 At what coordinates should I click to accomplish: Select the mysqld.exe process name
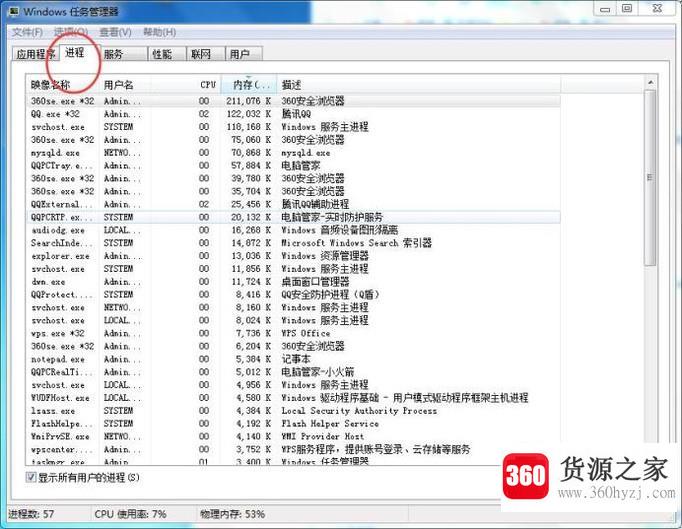[x=55, y=153]
